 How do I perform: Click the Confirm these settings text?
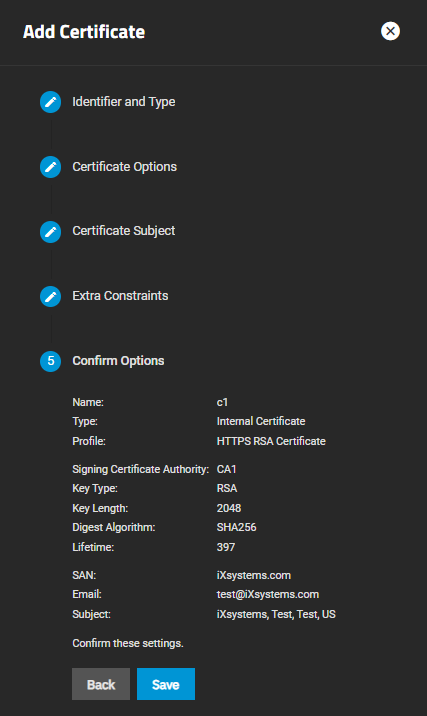tap(128, 643)
